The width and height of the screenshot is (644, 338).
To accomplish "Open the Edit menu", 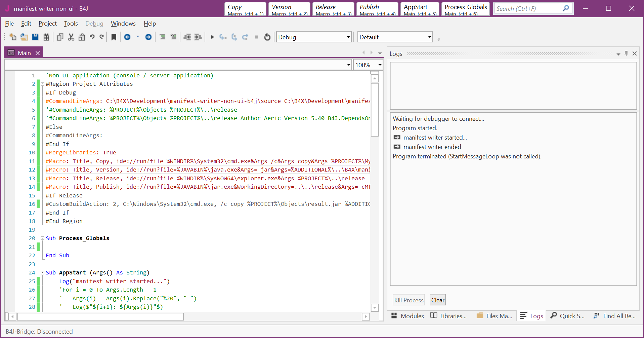I will (26, 24).
